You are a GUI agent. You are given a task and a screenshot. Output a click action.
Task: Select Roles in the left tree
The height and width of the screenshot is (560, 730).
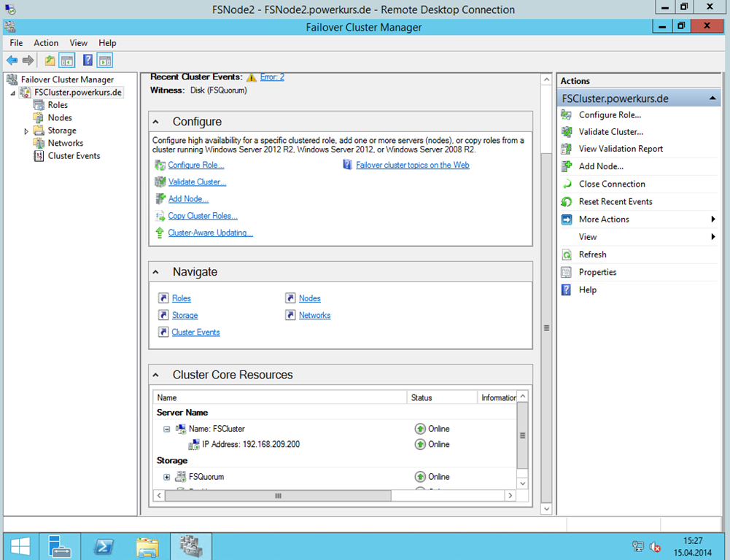point(58,105)
